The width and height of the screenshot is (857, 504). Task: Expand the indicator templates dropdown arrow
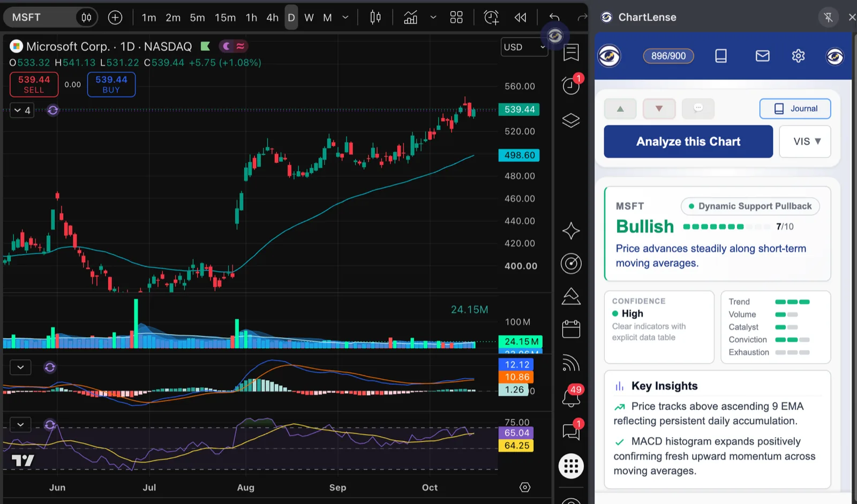coord(433,18)
